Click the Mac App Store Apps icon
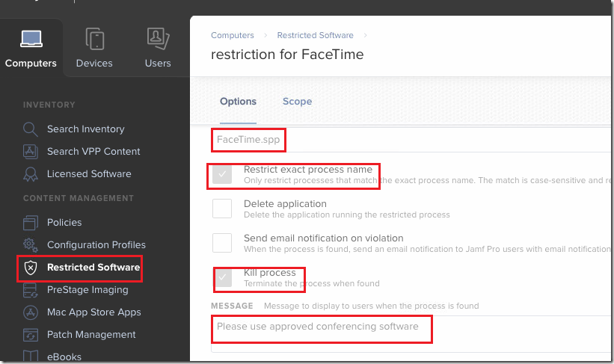The width and height of the screenshot is (614, 364). (30, 312)
